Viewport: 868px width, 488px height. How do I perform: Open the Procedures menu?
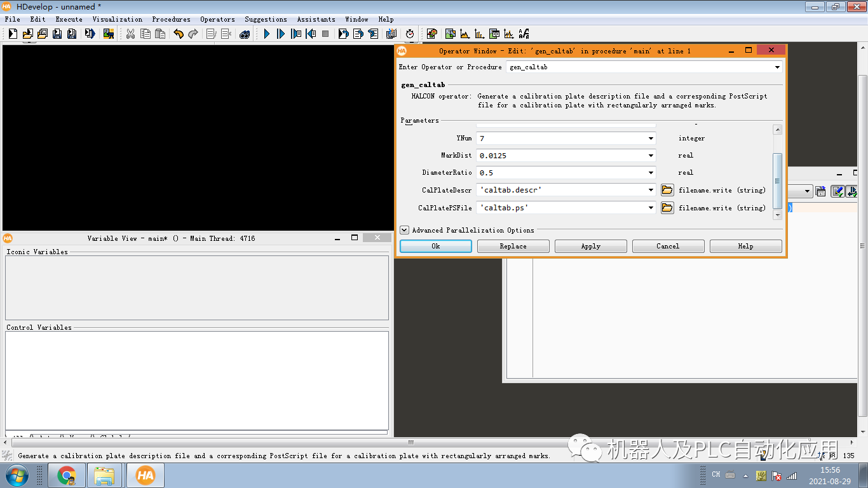171,19
